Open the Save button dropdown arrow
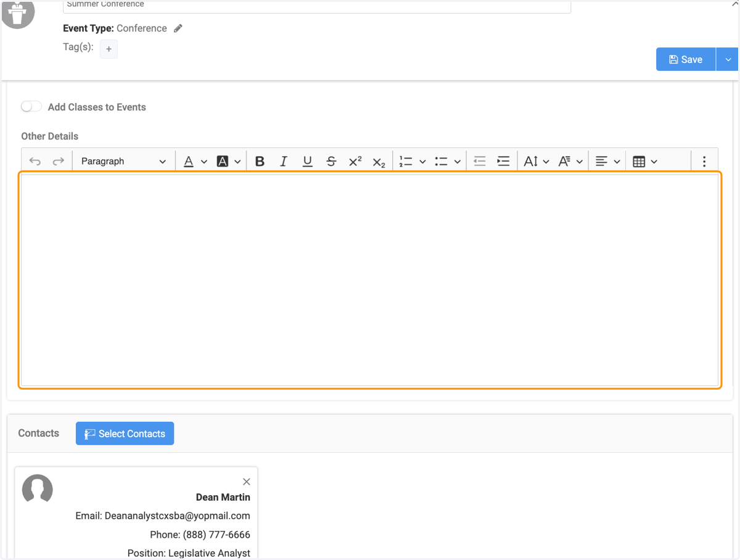Viewport: 740px width, 560px height. [x=728, y=59]
